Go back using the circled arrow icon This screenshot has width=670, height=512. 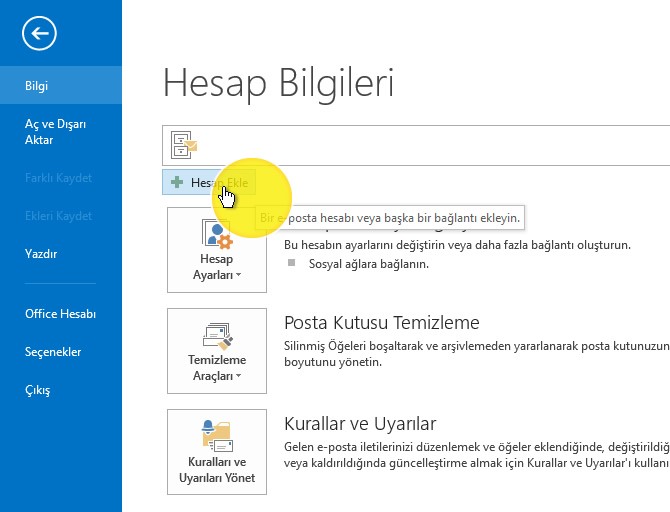click(39, 33)
